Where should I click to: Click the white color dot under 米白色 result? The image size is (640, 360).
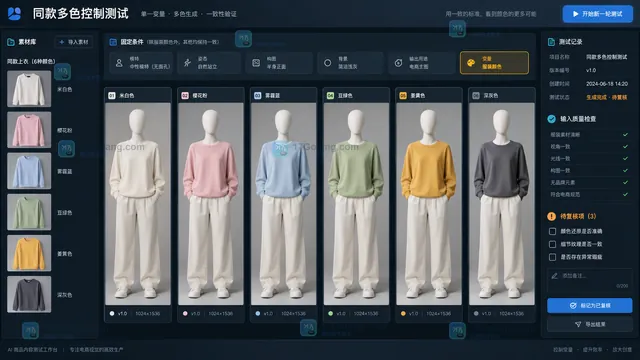(112, 313)
